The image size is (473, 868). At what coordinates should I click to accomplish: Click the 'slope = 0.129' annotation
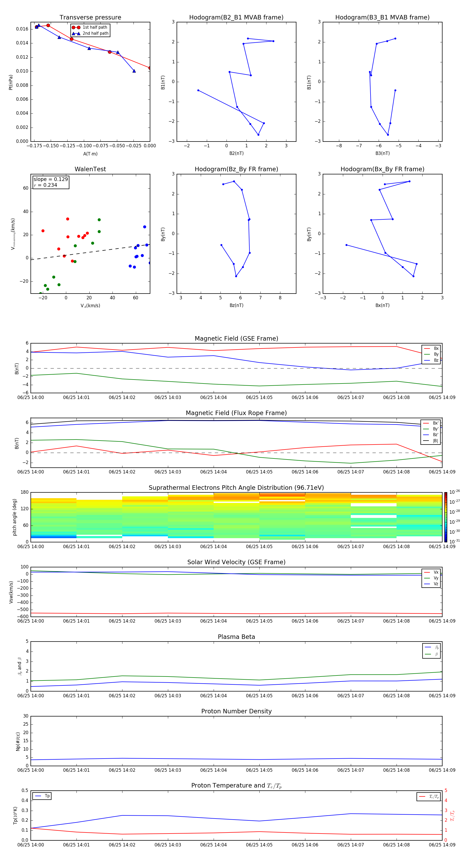click(51, 179)
